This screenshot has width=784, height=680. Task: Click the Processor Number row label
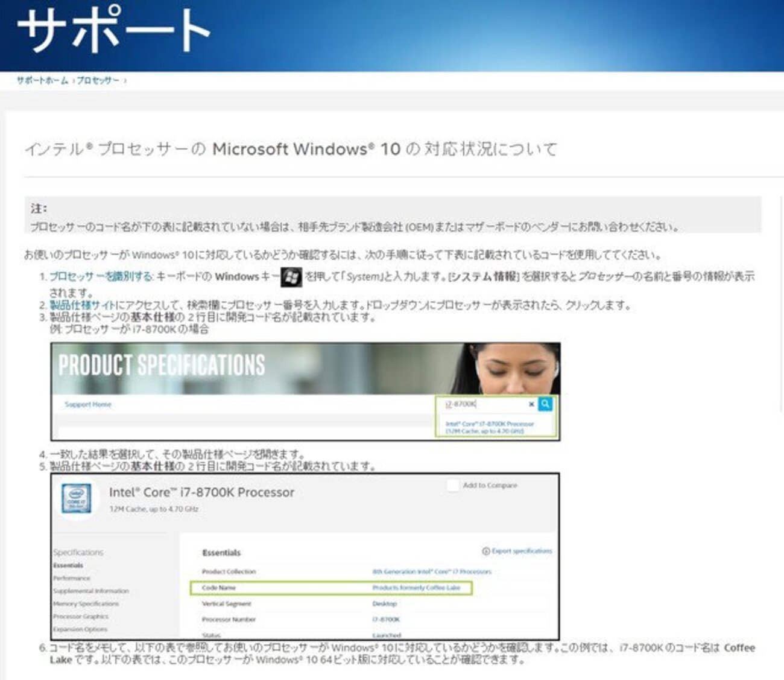coord(229,619)
